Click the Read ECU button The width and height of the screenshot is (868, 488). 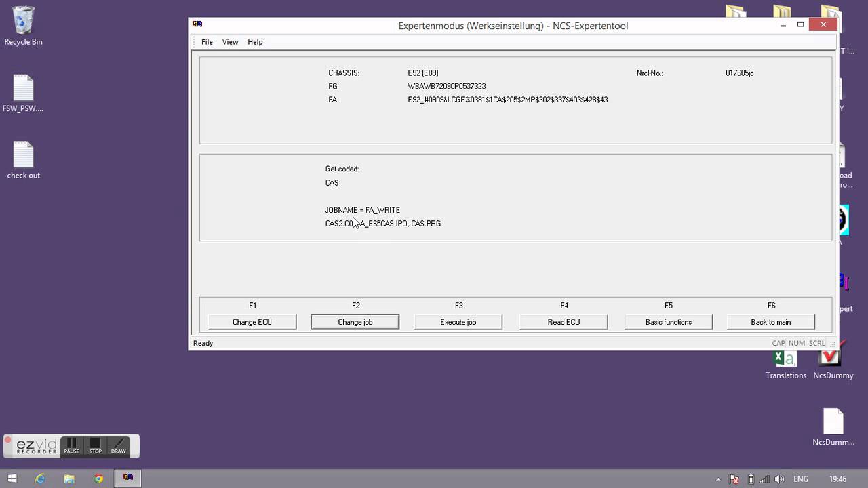click(564, 322)
